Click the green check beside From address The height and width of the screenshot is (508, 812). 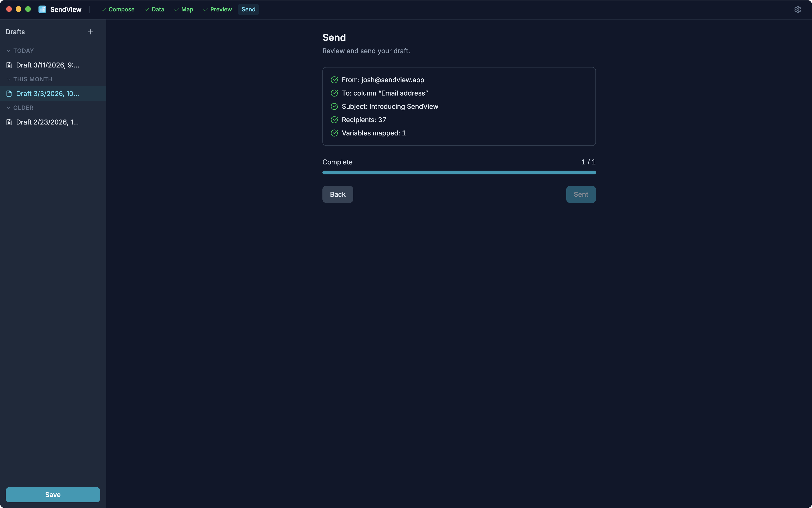pos(334,80)
